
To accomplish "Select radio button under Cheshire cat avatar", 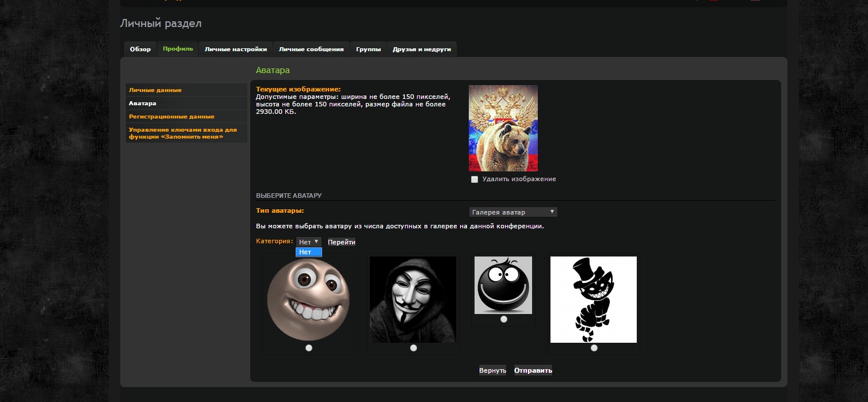I will click(594, 348).
